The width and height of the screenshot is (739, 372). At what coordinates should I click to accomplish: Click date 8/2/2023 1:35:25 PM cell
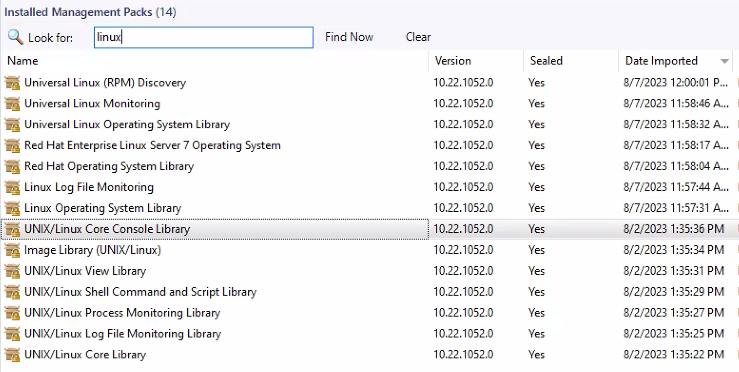pos(673,333)
